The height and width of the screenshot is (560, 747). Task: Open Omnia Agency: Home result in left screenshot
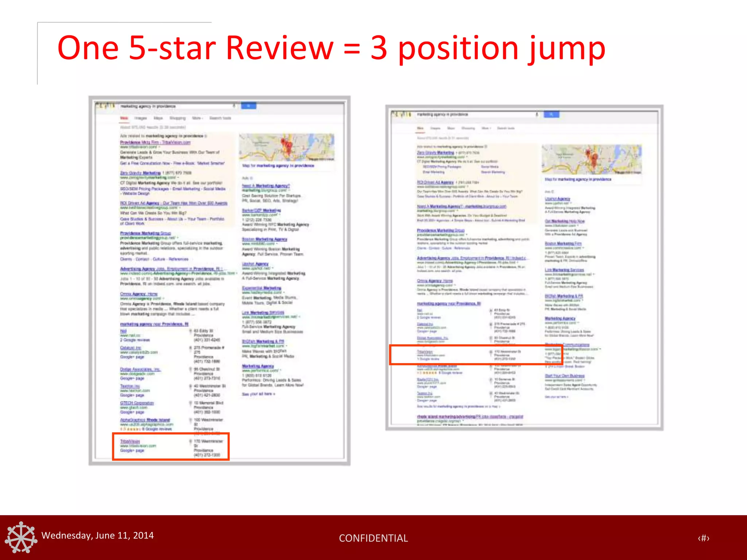[139, 294]
